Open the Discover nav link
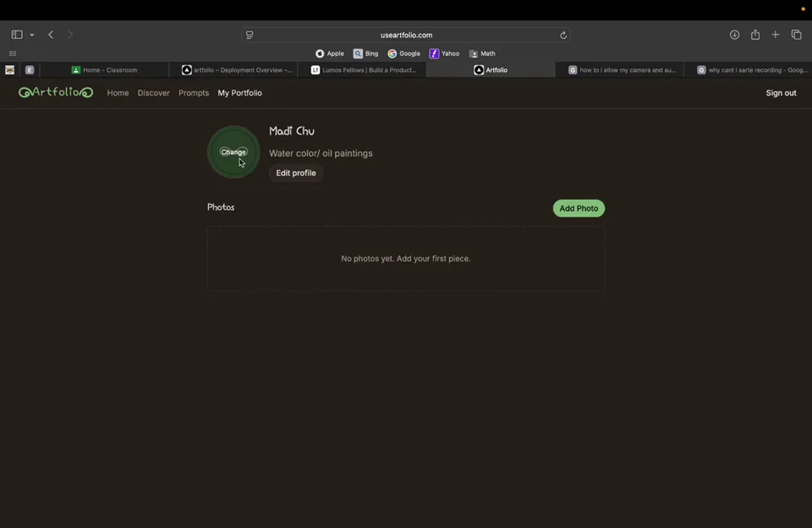 click(x=153, y=93)
